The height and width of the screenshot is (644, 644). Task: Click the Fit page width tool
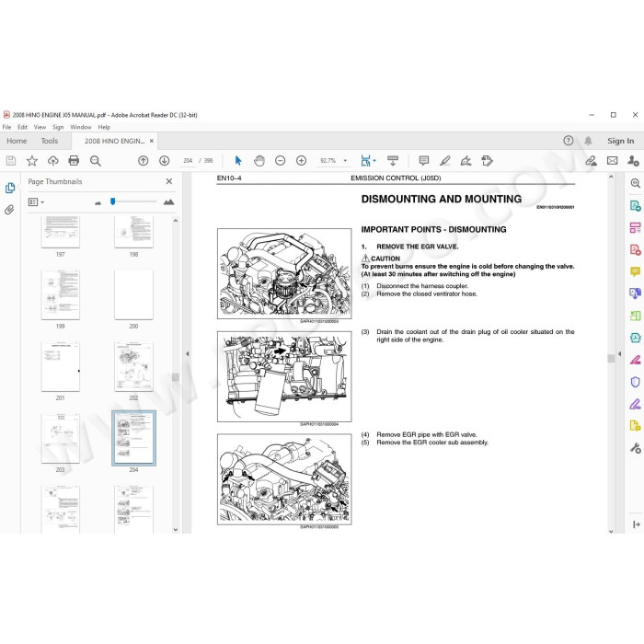coord(365,161)
